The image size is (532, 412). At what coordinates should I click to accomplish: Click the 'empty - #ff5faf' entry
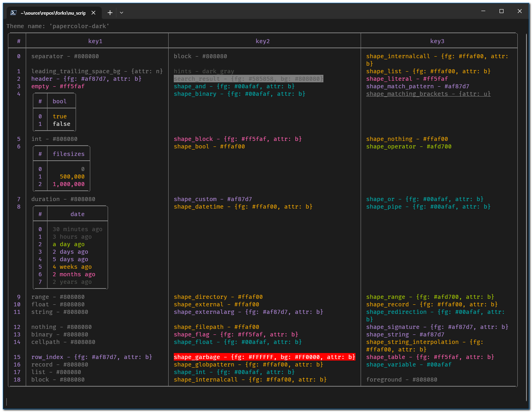pyautogui.click(x=58, y=86)
